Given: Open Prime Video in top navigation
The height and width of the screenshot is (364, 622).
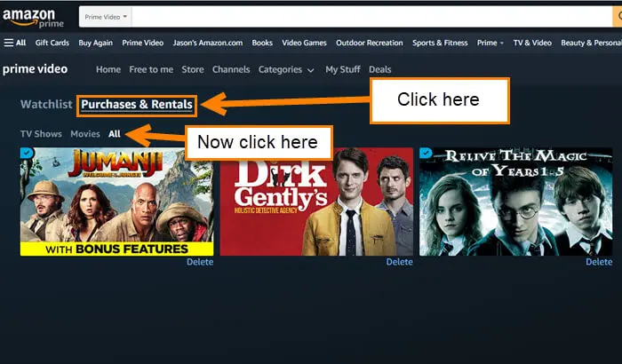Looking at the screenshot, I should [x=143, y=43].
